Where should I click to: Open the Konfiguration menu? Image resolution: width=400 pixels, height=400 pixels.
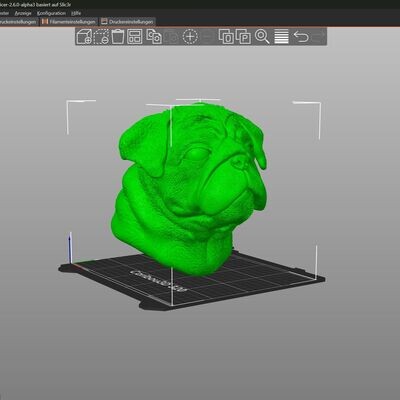point(51,13)
